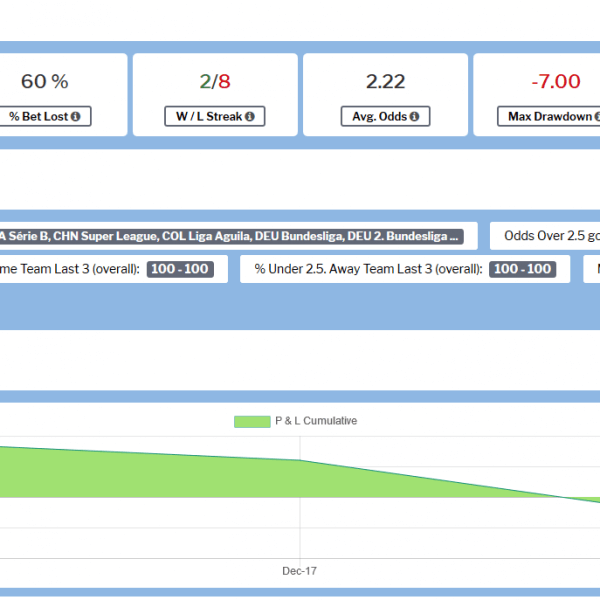This screenshot has width=600, height=600.
Task: Click the W / L Streak label button
Action: [x=215, y=116]
